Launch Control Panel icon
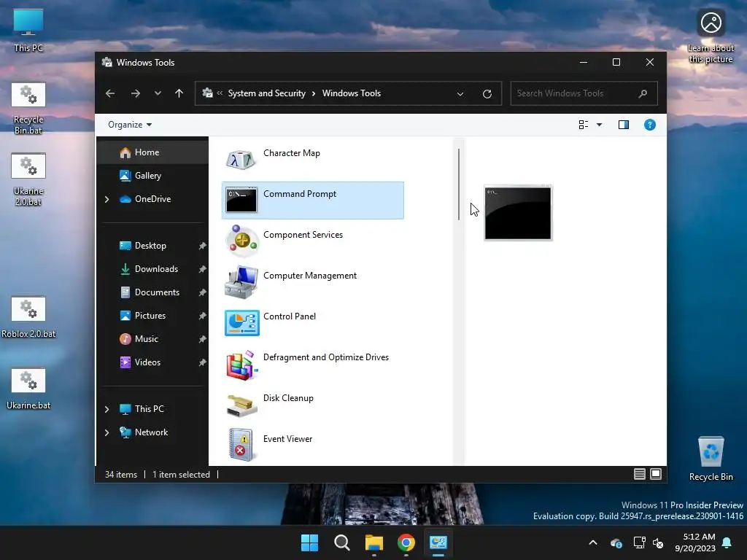 click(x=242, y=323)
